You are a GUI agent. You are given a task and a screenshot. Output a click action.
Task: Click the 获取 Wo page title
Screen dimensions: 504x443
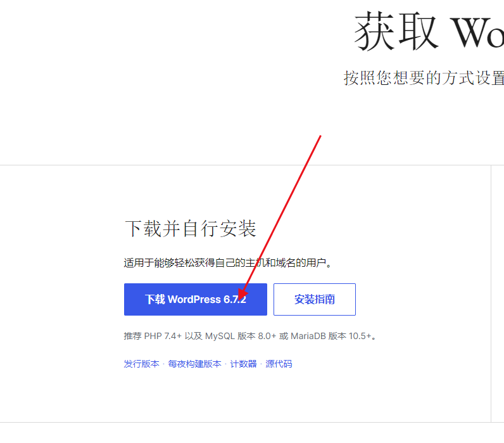429,31
